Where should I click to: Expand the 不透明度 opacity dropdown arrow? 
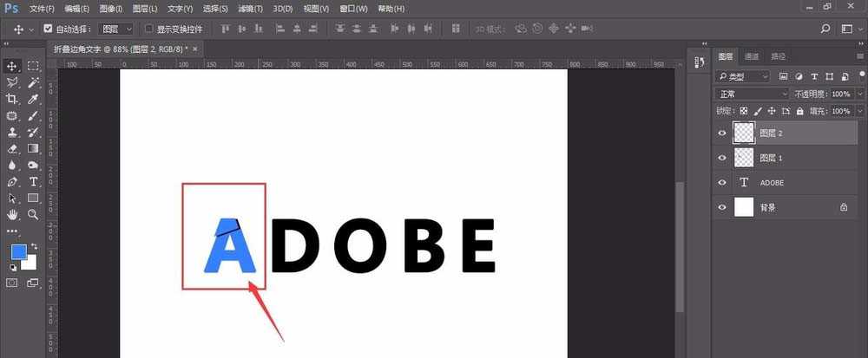860,94
